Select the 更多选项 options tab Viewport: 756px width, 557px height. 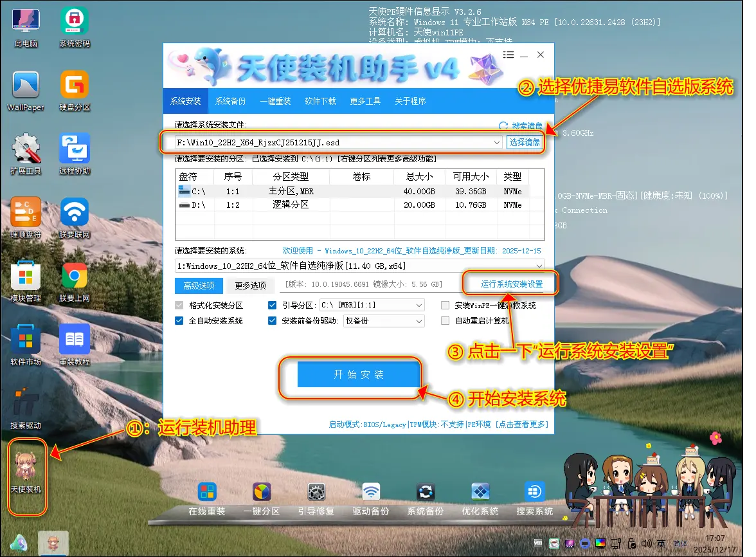(250, 286)
